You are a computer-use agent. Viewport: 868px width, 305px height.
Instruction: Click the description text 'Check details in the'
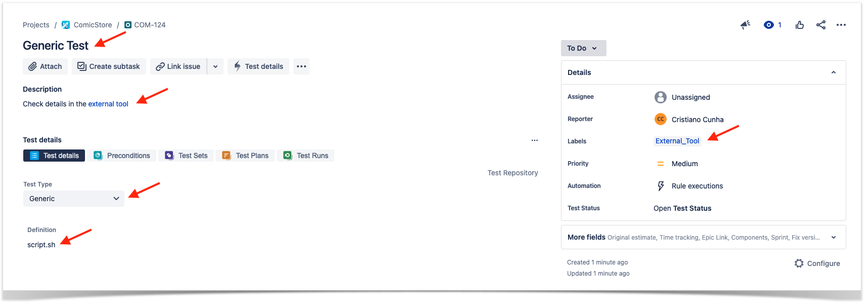click(55, 104)
